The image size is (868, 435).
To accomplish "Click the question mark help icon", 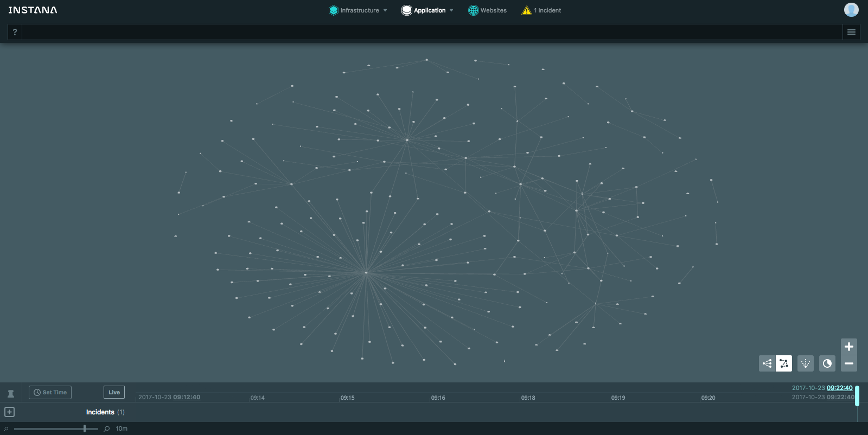I will click(x=15, y=32).
